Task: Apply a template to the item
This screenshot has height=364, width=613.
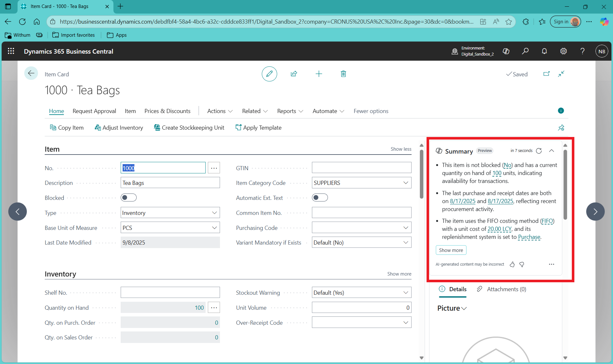Action: coord(259,127)
